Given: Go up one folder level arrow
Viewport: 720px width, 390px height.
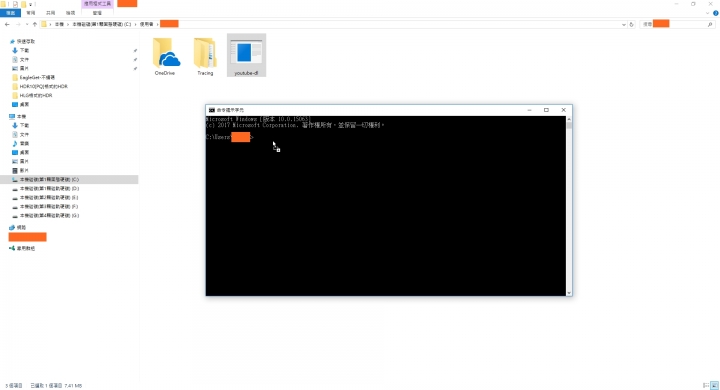Looking at the screenshot, I should [x=34, y=24].
